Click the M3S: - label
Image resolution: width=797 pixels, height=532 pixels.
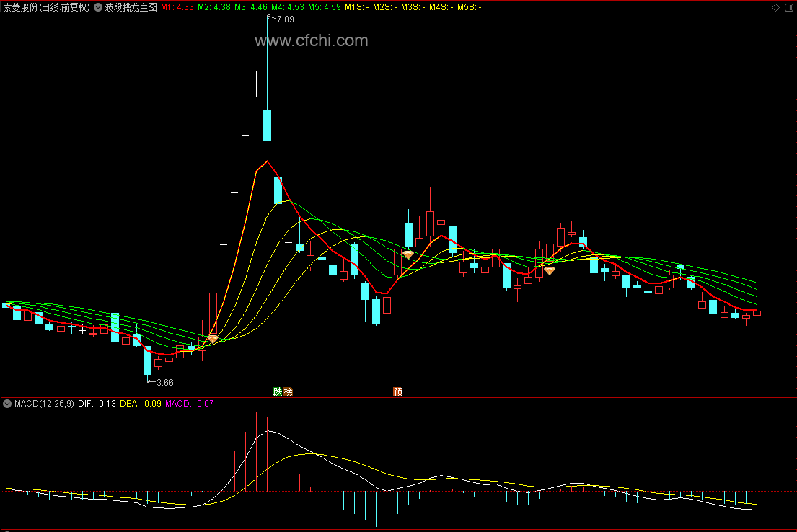413,7
